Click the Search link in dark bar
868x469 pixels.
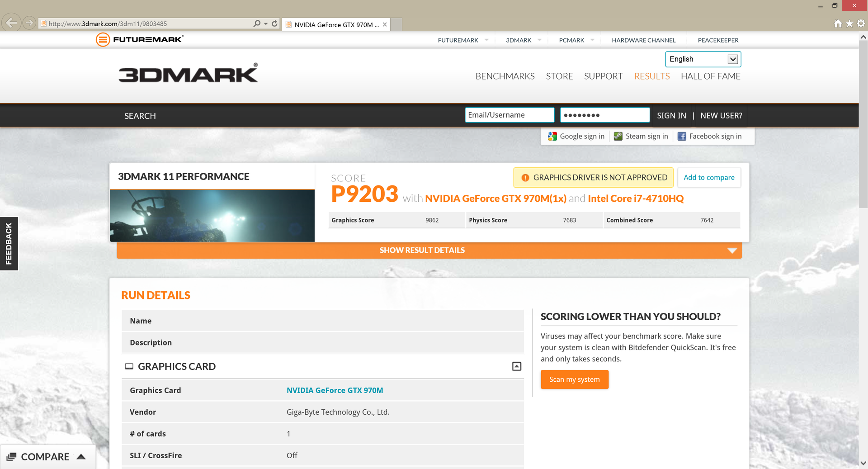tap(140, 116)
